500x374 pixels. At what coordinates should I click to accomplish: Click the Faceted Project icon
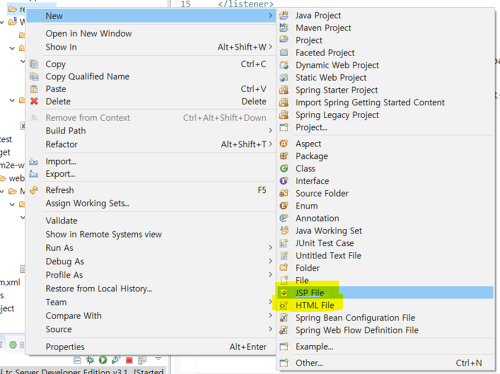(x=284, y=53)
